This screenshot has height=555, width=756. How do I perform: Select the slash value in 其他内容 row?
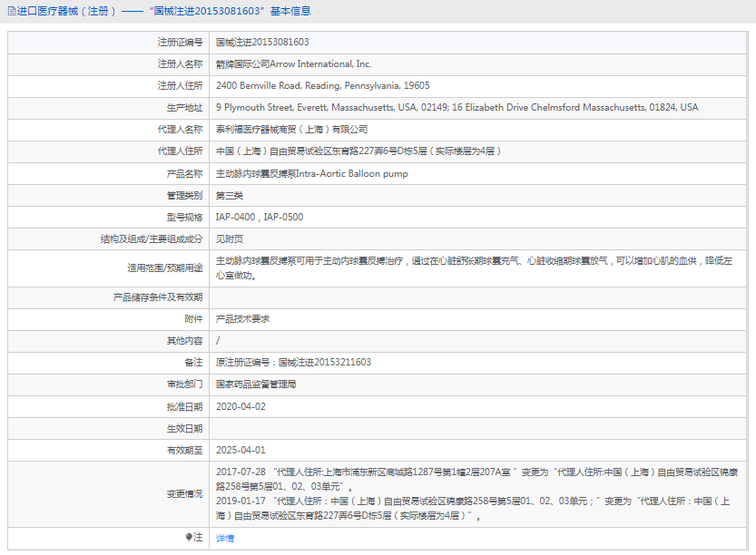(x=218, y=341)
